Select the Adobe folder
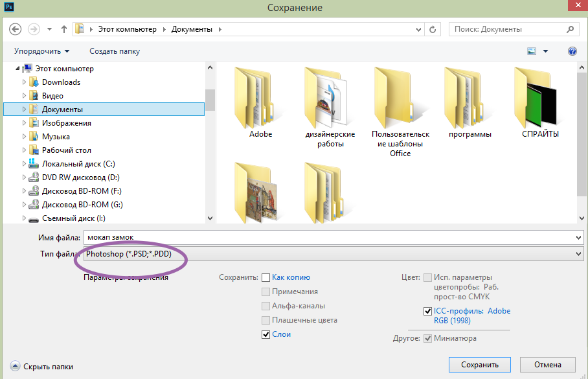The height and width of the screenshot is (379, 588). point(260,102)
